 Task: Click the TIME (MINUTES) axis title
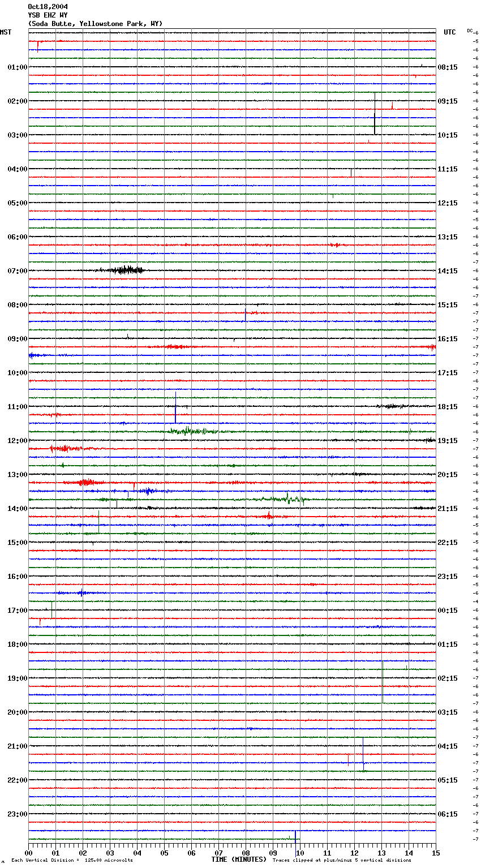[x=239, y=860]
